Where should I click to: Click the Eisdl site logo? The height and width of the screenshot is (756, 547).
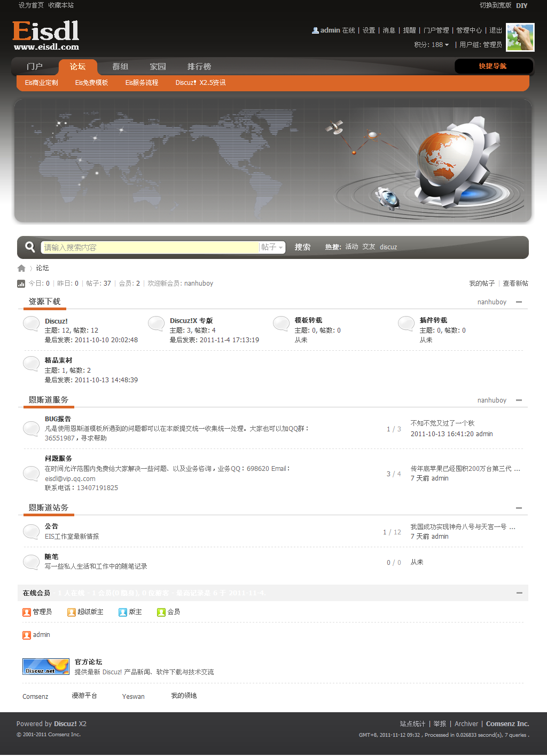(46, 35)
